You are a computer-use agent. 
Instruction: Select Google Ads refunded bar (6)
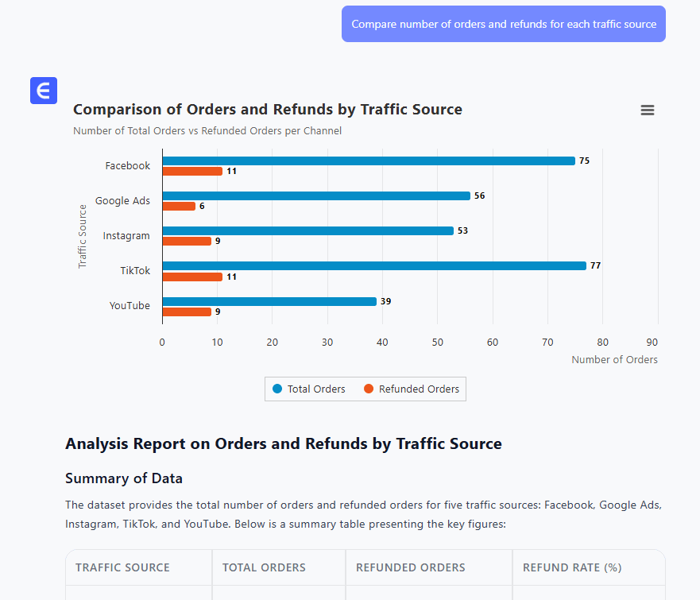point(179,206)
